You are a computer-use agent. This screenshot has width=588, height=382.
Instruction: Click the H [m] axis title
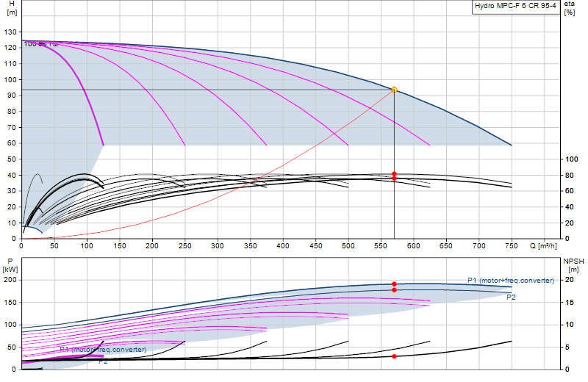click(12, 8)
